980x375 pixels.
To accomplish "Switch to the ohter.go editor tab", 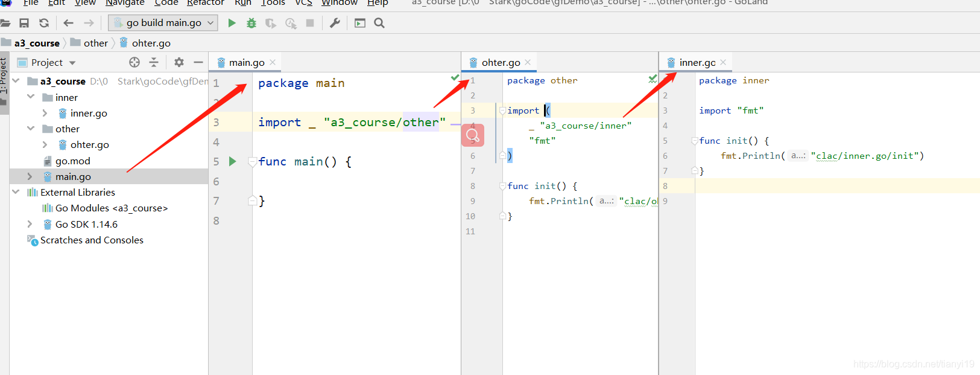I will [x=501, y=62].
